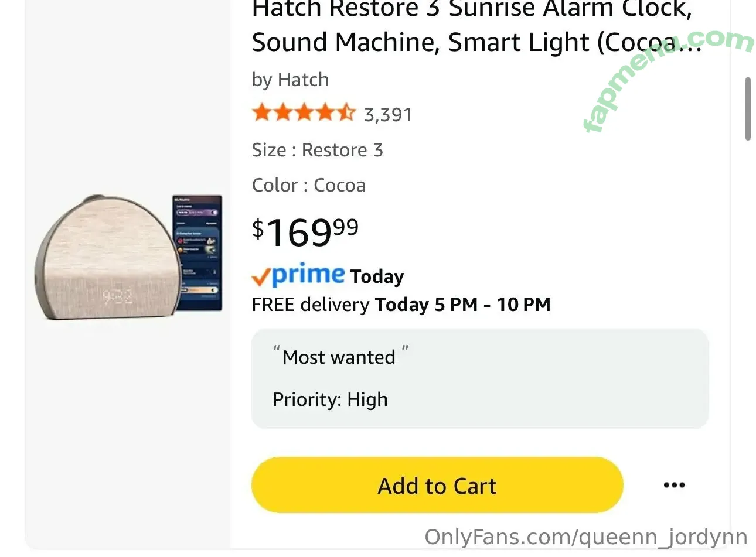Click the Size : Restore 3 label
Viewport: 756px width, 557px height.
coord(317,150)
